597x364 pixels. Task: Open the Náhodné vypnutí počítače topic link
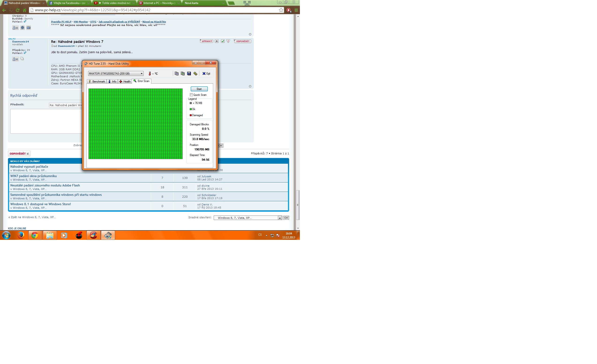click(29, 167)
